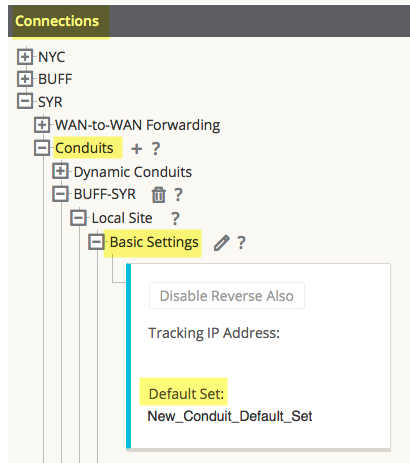The height and width of the screenshot is (463, 410).
Task: Collapse the Local Site node
Action: pyautogui.click(x=78, y=218)
